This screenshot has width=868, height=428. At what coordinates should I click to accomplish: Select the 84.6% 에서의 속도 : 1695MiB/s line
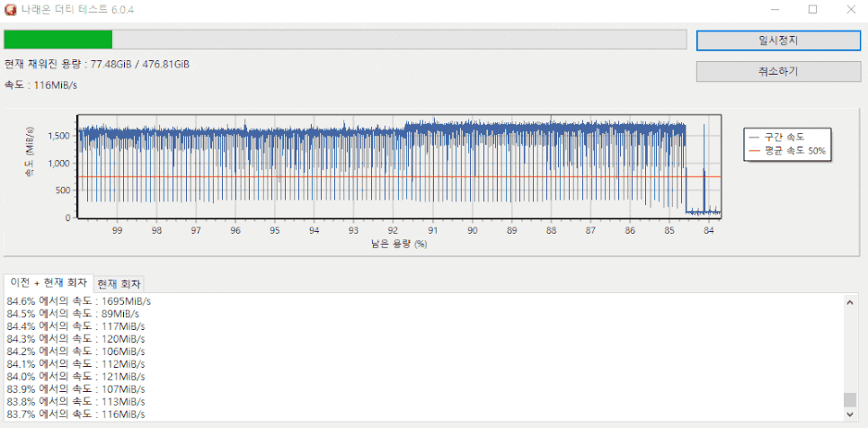tap(78, 302)
